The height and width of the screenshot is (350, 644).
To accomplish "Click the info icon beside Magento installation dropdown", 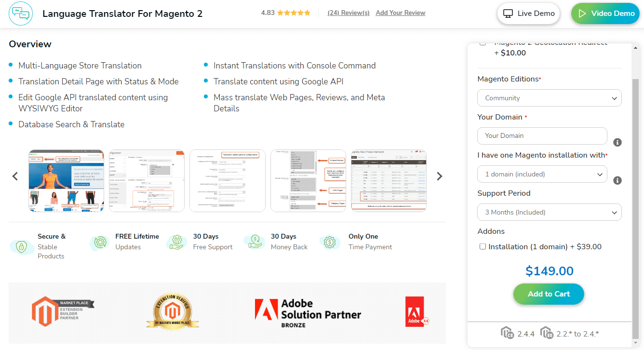I will [617, 180].
